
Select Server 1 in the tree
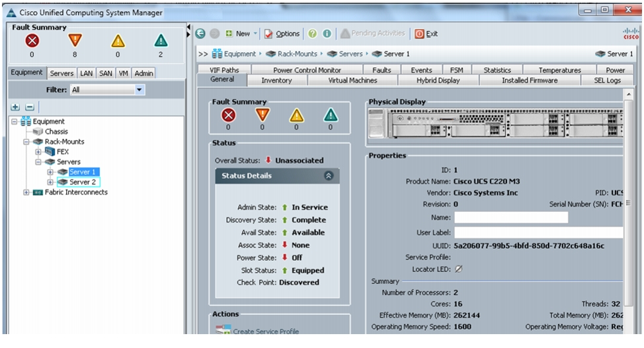(x=83, y=172)
